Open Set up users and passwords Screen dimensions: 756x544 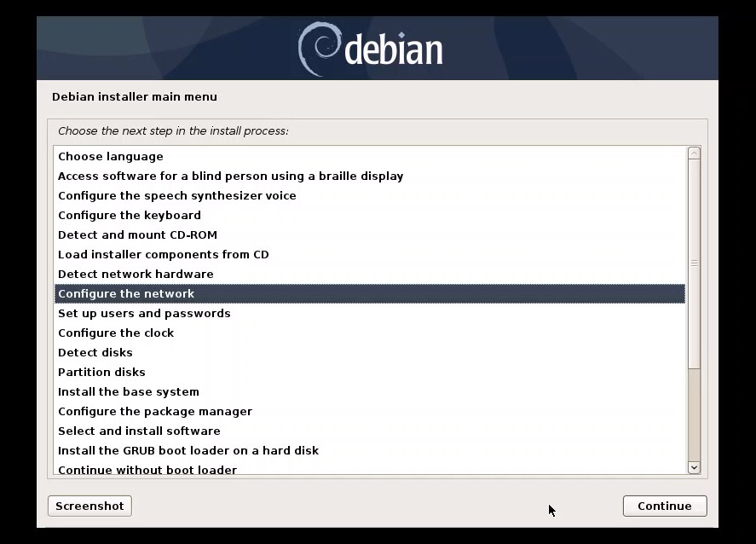144,313
